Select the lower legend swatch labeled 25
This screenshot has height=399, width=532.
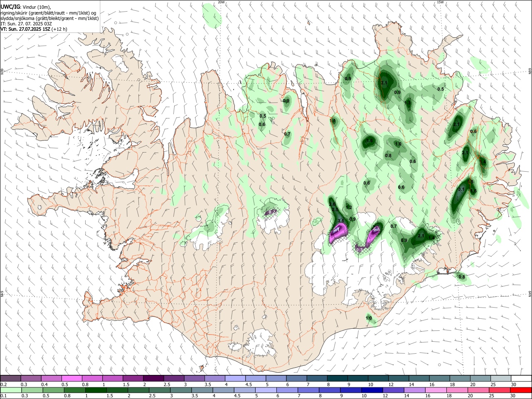pyautogui.click(x=500, y=390)
